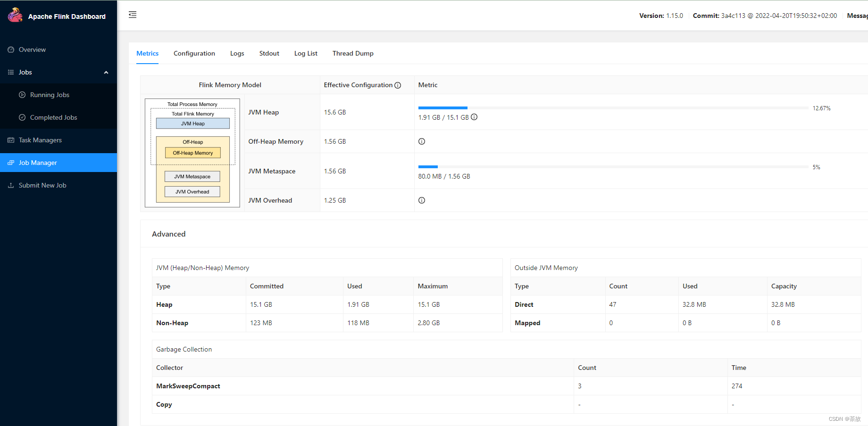The height and width of the screenshot is (426, 868).
Task: Go to Task Managers
Action: (58, 140)
